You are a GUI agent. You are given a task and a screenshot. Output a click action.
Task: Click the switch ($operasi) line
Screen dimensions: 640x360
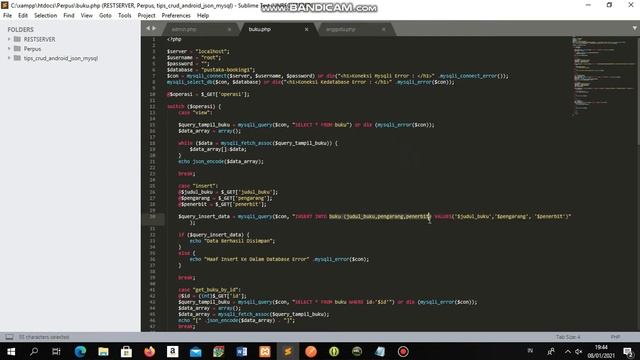tap(194, 107)
